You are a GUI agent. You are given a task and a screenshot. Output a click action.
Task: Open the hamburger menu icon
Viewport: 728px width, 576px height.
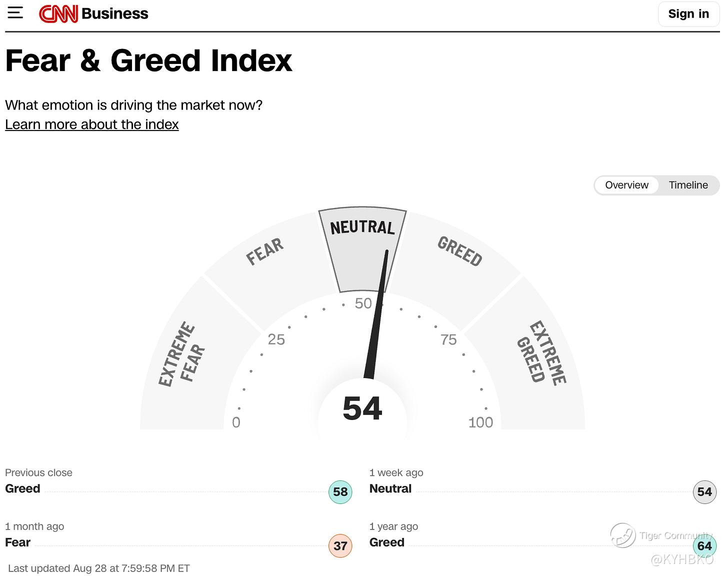pyautogui.click(x=15, y=13)
